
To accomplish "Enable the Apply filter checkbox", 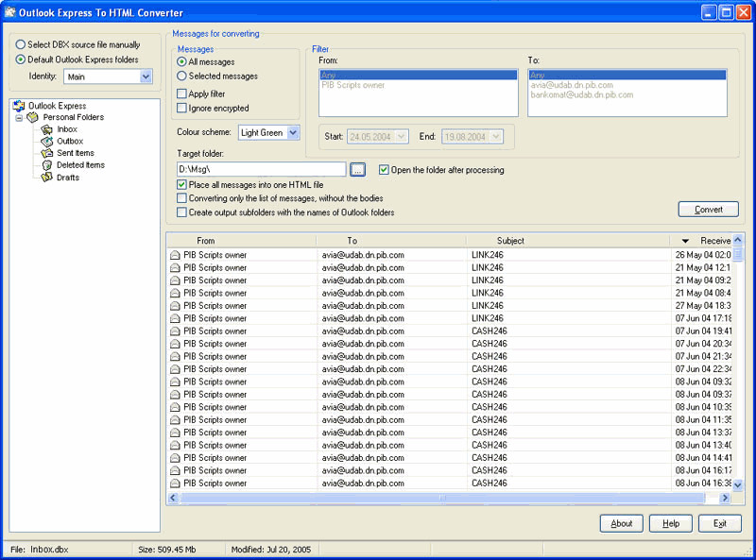I will click(181, 93).
